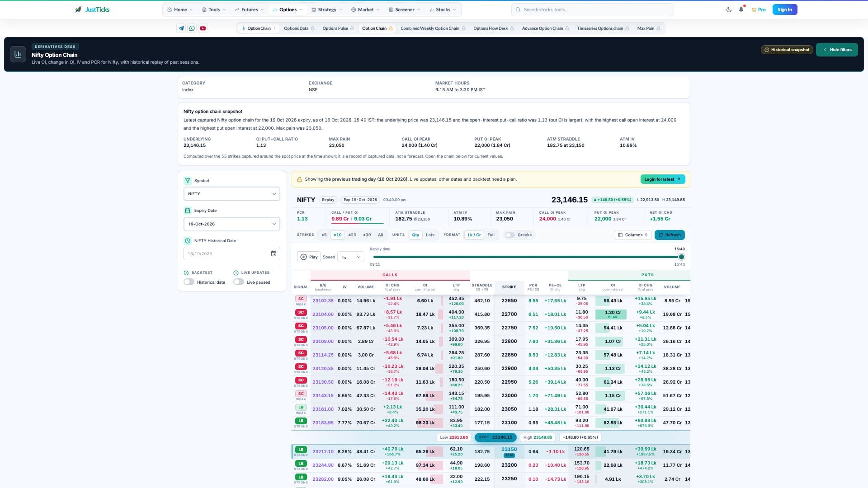Open the YouTube icon link
Image resolution: width=868 pixels, height=488 pixels.
203,28
